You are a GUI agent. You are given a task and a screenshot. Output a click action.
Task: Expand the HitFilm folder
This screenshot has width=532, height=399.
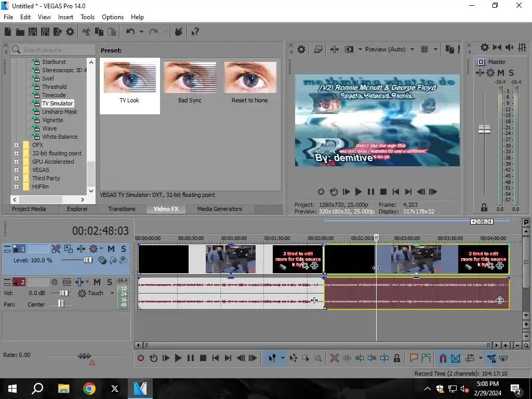click(16, 187)
